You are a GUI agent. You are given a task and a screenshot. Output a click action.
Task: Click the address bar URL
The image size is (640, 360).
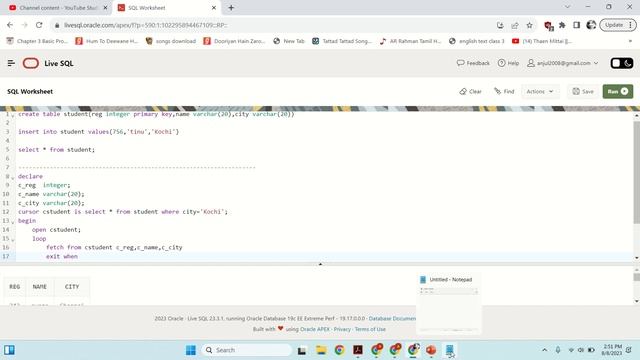146,25
